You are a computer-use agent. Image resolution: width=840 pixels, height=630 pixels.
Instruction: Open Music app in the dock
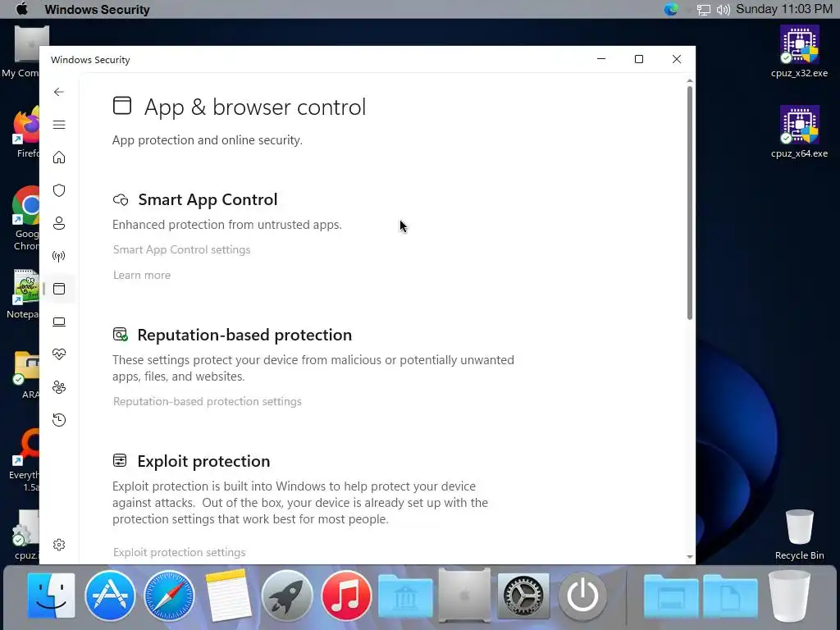coord(346,596)
